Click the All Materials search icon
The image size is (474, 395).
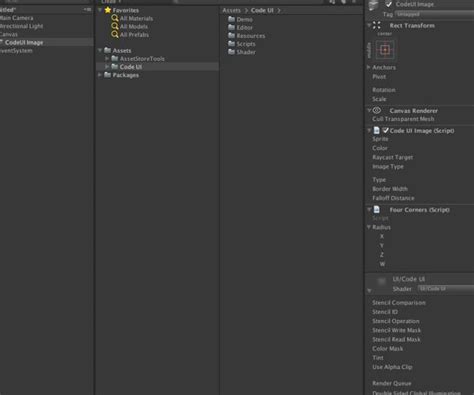(115, 18)
